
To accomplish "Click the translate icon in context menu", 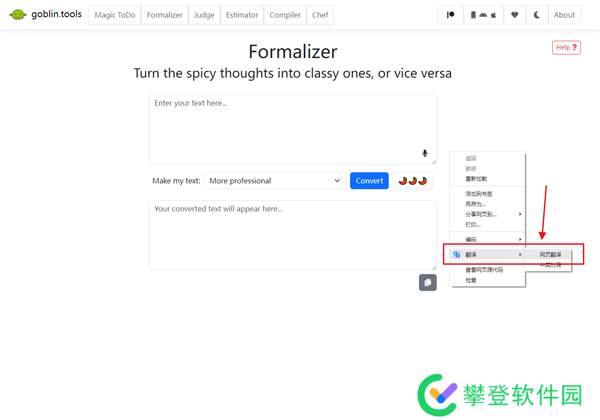I will tap(457, 254).
